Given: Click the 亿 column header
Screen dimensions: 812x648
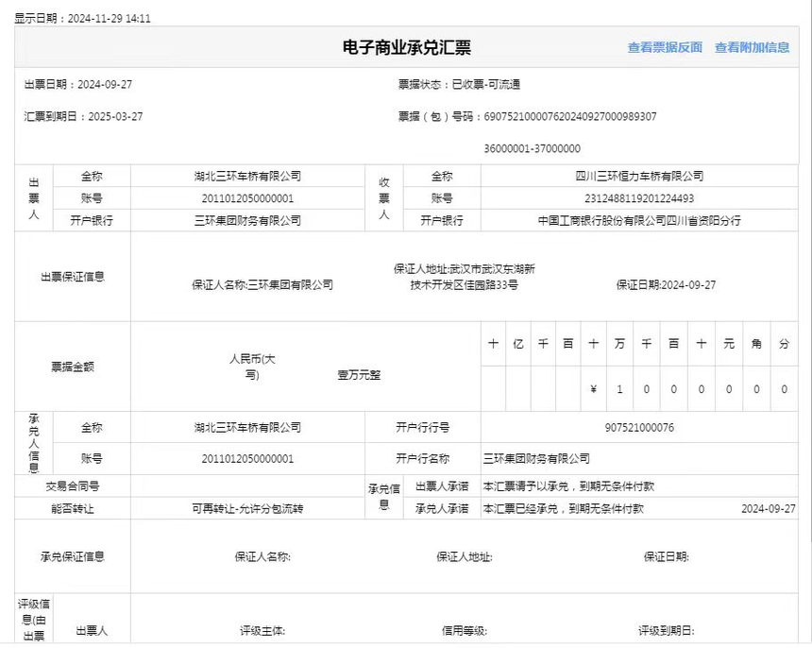Looking at the screenshot, I should tap(517, 344).
